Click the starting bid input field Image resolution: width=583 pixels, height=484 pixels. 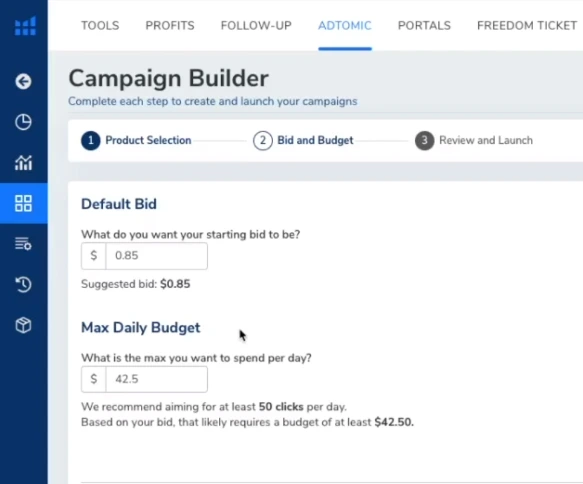[x=157, y=256]
